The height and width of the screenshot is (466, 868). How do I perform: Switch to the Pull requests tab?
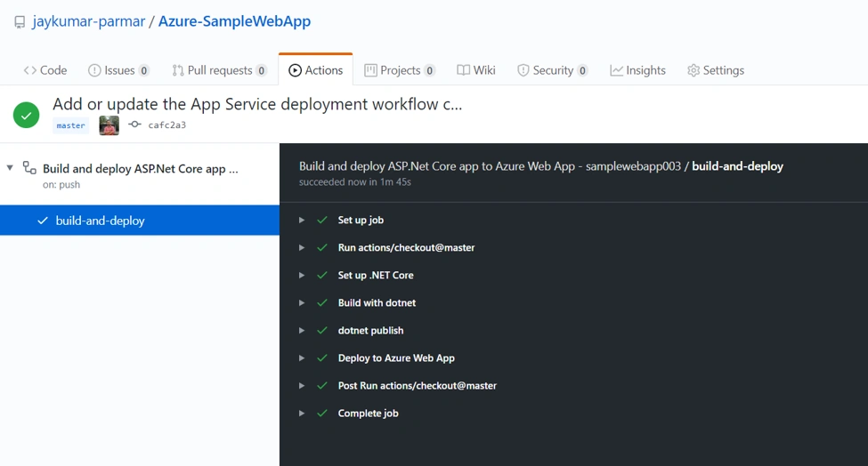pyautogui.click(x=219, y=70)
